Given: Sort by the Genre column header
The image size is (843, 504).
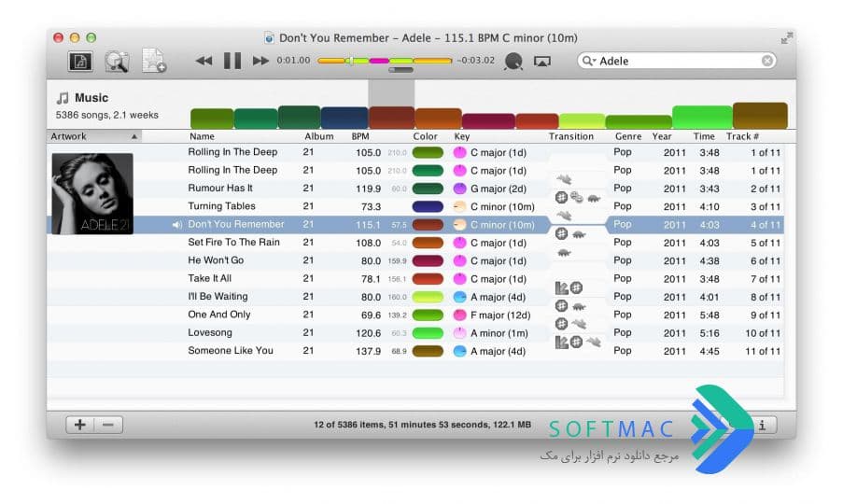Looking at the screenshot, I should (x=628, y=136).
